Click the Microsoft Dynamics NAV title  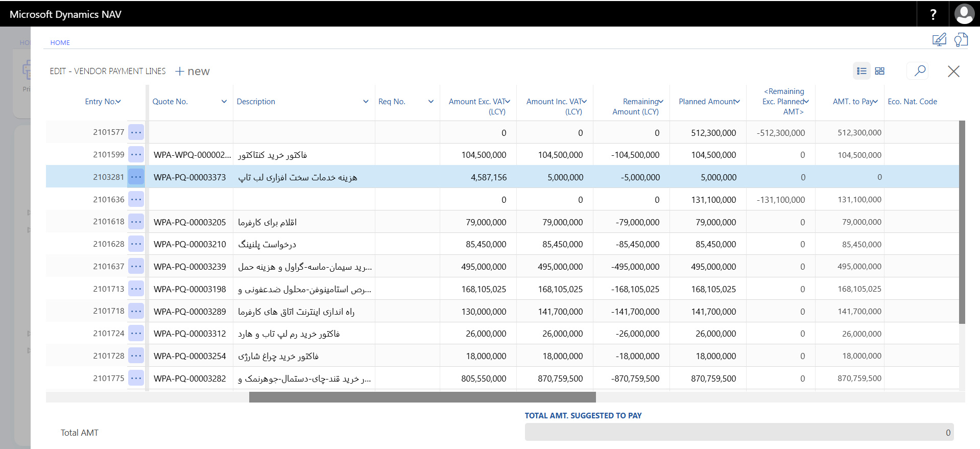click(x=65, y=14)
